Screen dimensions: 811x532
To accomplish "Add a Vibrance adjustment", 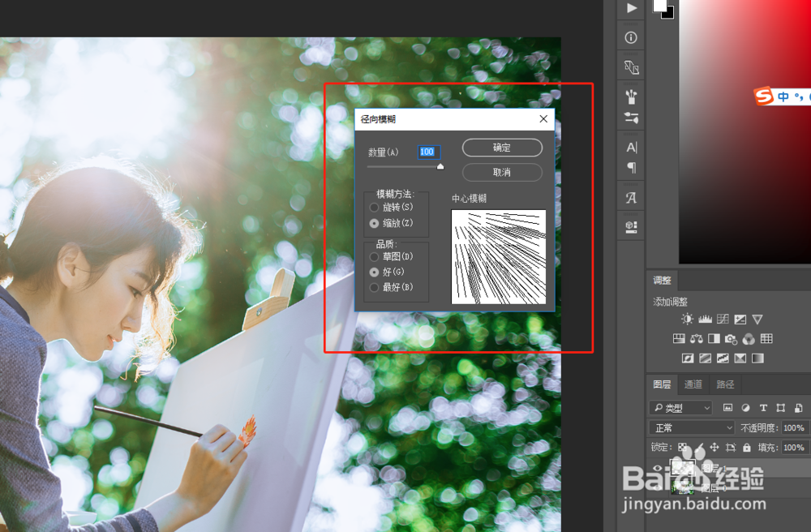I will (757, 320).
